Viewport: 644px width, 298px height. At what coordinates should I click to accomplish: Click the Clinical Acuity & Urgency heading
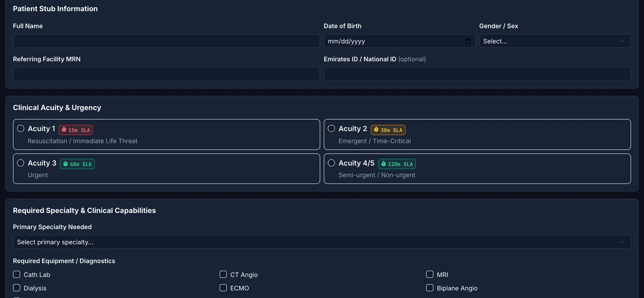57,107
